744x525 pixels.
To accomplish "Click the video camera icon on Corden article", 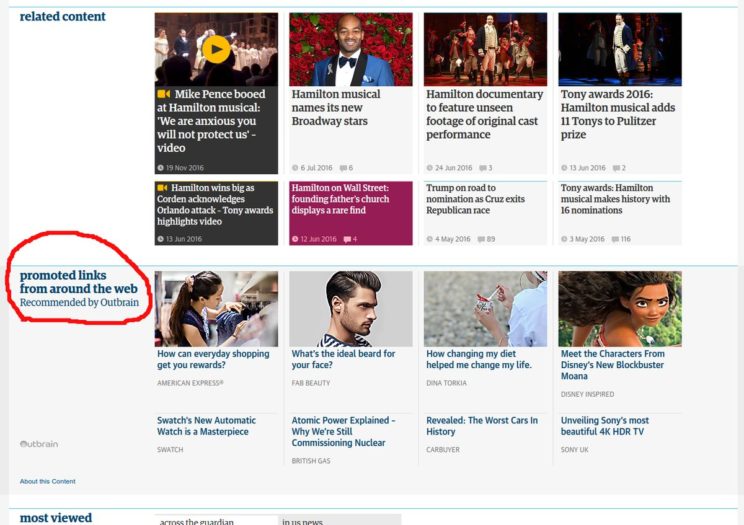I will point(162,187).
